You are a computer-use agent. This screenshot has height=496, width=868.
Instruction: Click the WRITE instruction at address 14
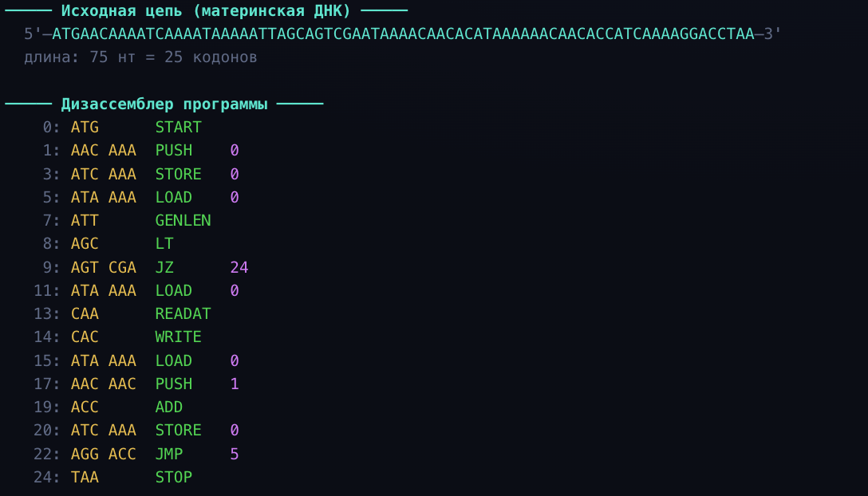(x=178, y=337)
